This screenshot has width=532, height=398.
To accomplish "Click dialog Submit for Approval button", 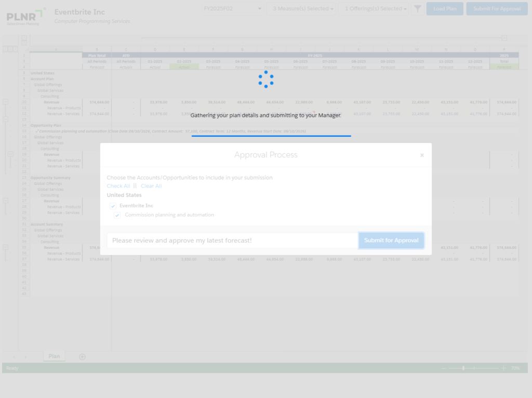I will pyautogui.click(x=391, y=240).
